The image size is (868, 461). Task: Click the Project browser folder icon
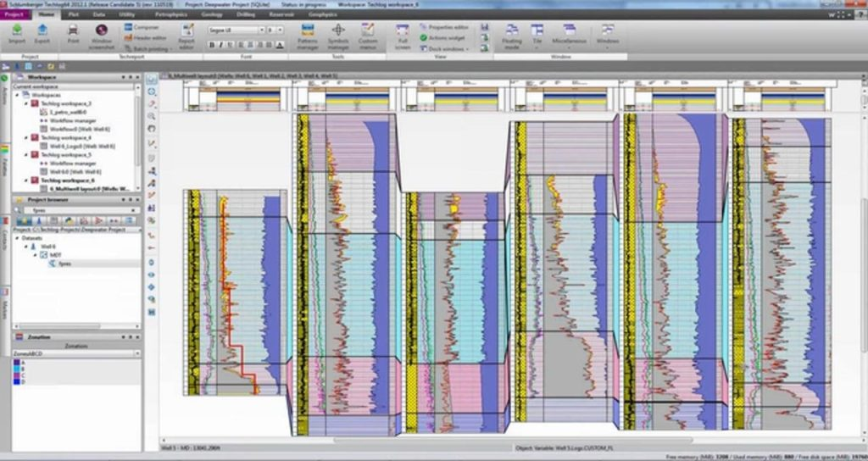pyautogui.click(x=19, y=199)
